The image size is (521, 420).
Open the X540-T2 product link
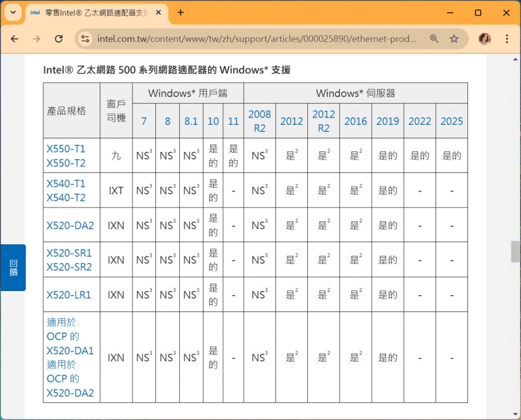66,197
